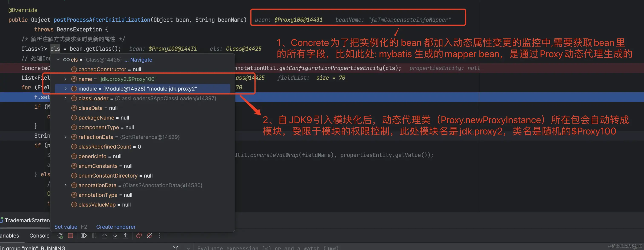Stop the debug session
This screenshot has height=250, width=644.
[70, 236]
